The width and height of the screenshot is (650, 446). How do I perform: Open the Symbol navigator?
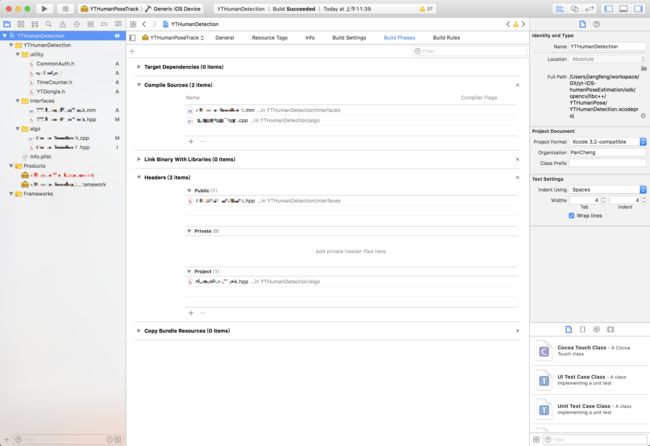35,24
